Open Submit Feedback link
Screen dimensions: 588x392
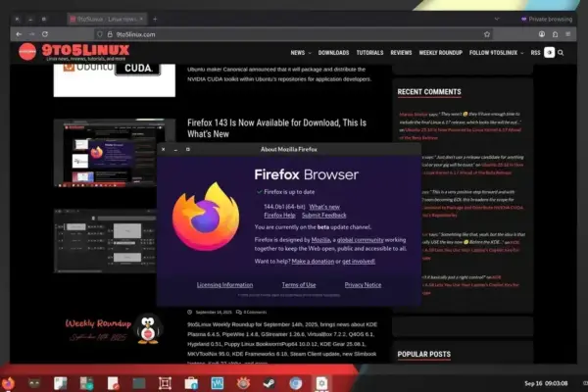coord(324,215)
